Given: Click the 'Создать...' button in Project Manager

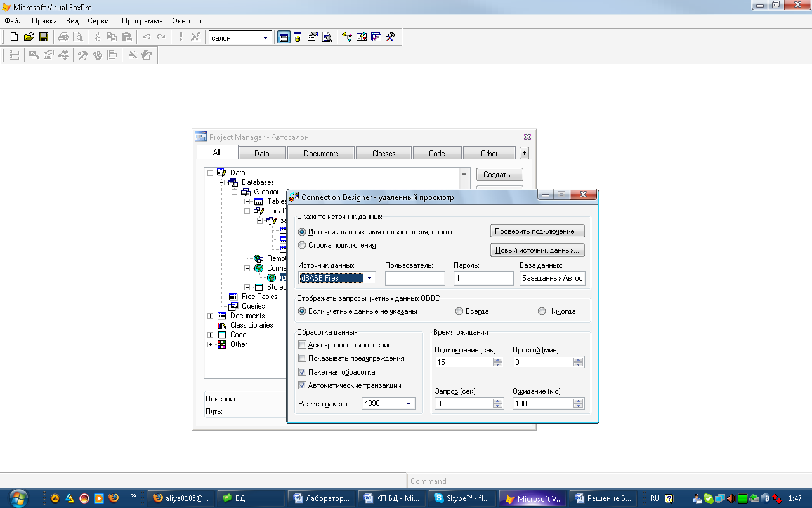Looking at the screenshot, I should [x=499, y=175].
